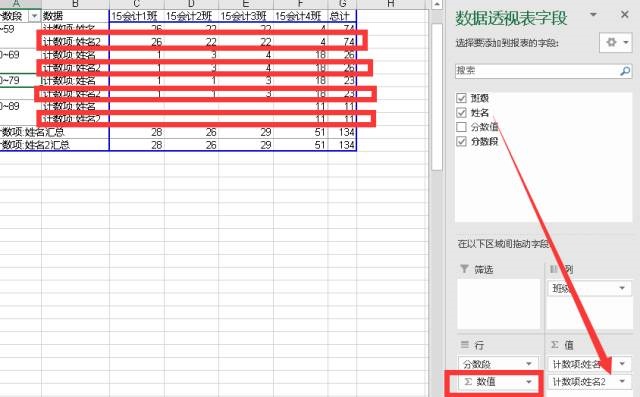Select column header H
Viewport: 640px width, 397px height.
(x=391, y=4)
